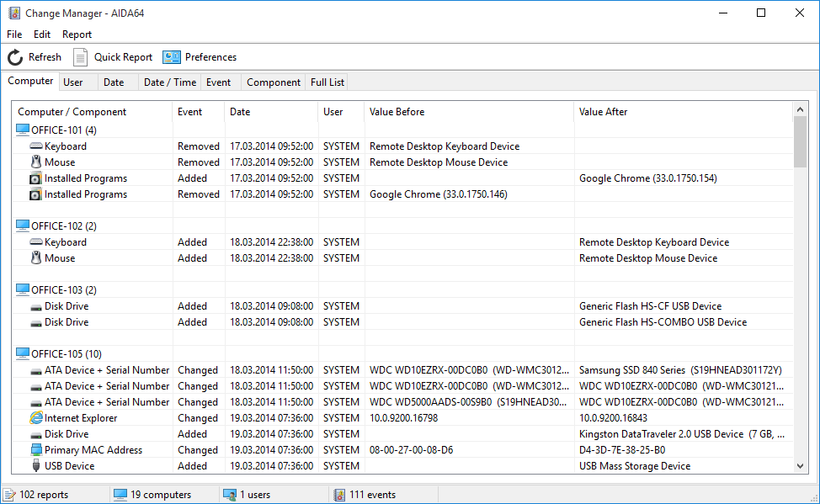Viewport: 820px width, 504px height.
Task: Click the OFFICE-105 computer icon
Action: pyautogui.click(x=23, y=353)
